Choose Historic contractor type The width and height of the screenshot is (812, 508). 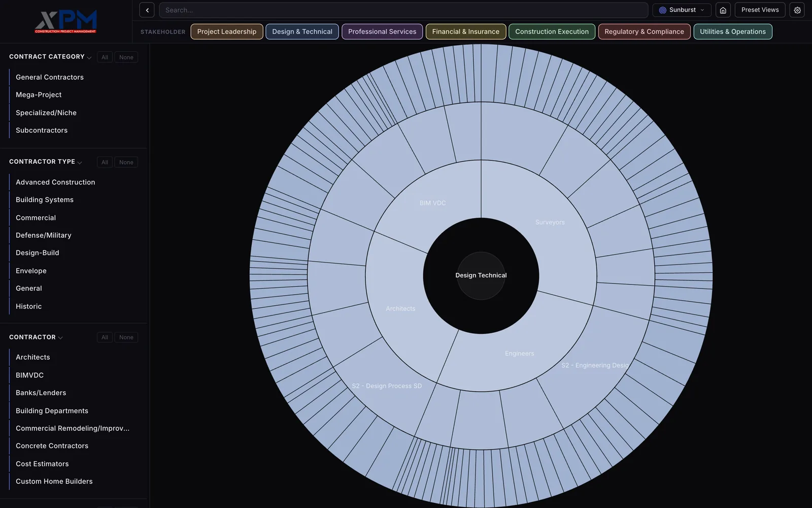(29, 306)
